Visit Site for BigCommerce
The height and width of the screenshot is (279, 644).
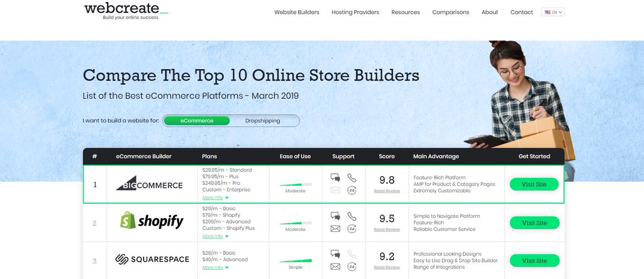[x=534, y=184]
